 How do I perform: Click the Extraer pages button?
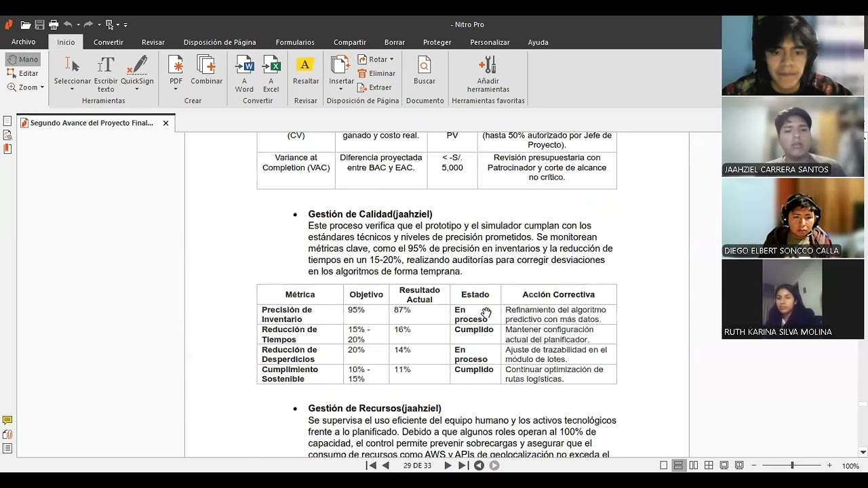pyautogui.click(x=374, y=87)
